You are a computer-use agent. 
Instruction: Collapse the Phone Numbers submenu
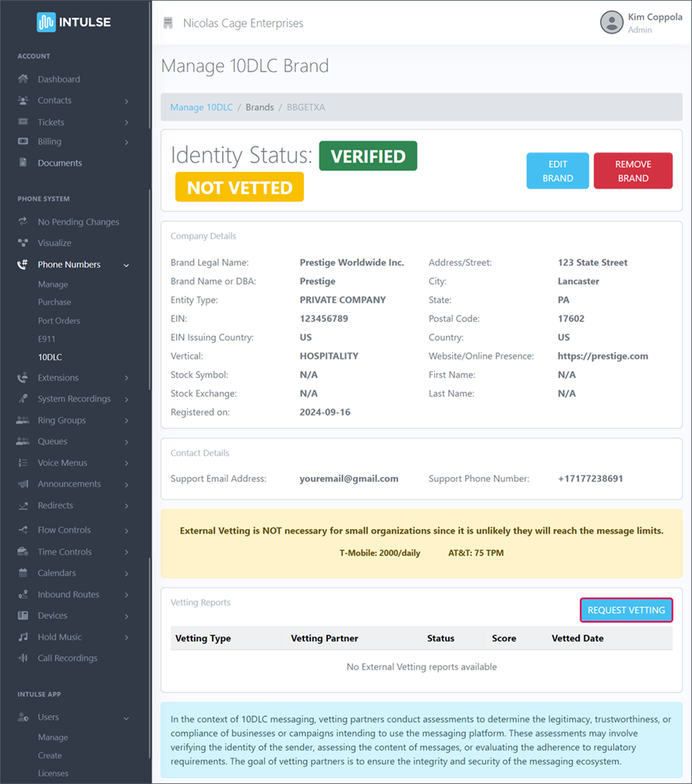pos(126,265)
